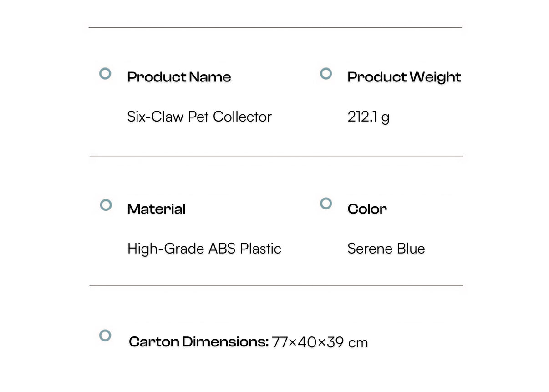Click the bullet icon beside Product Weight
The image size is (549, 392).
326,73
